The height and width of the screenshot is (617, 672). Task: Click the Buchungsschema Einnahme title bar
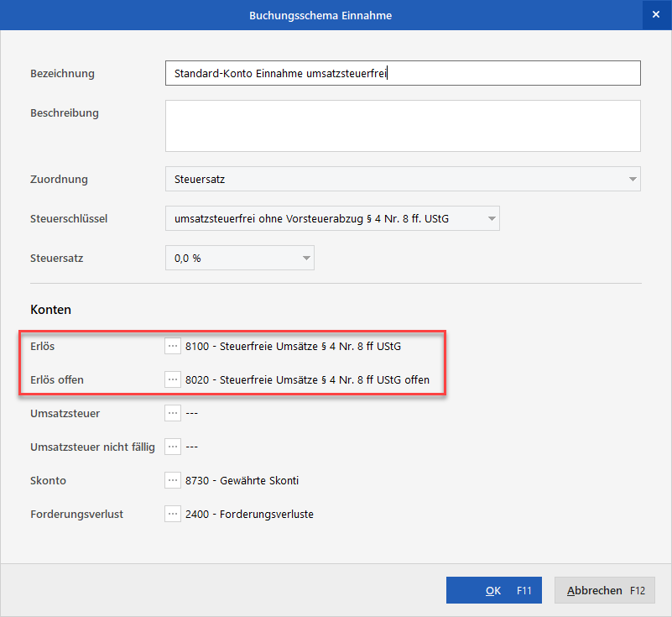[x=320, y=15]
